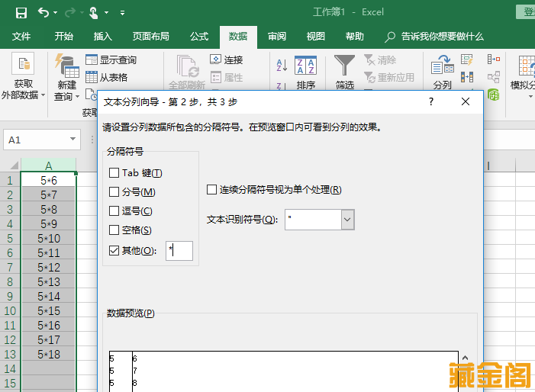The image size is (535, 392).
Task: Check the 分号 delimiter checkbox
Action: point(114,191)
